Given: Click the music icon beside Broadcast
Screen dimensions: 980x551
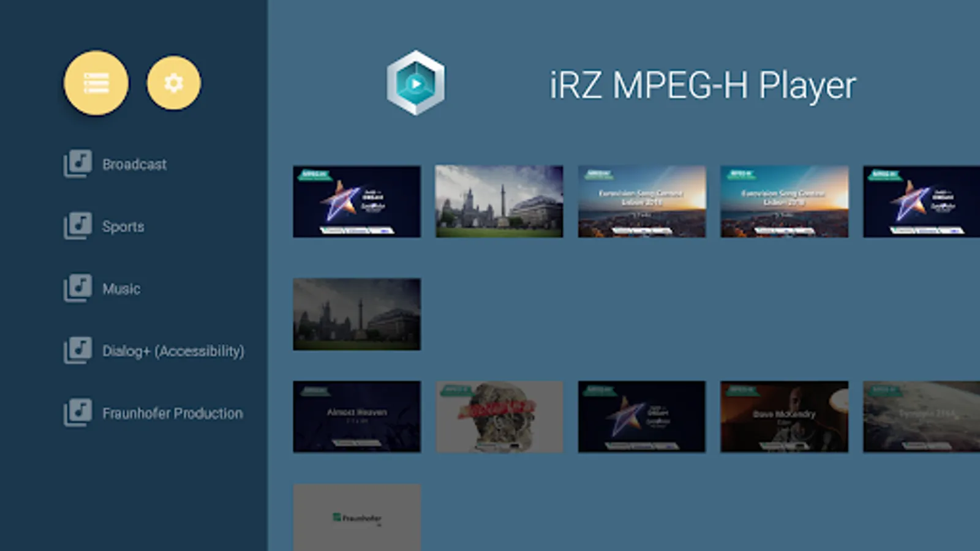Looking at the screenshot, I should (78, 163).
